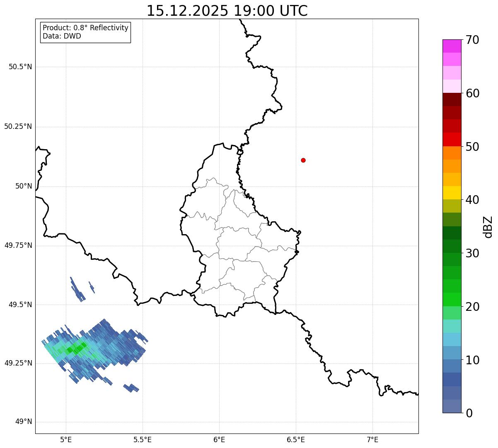Click the 49.25°N latitude label
498x448 pixels.
click(18, 363)
